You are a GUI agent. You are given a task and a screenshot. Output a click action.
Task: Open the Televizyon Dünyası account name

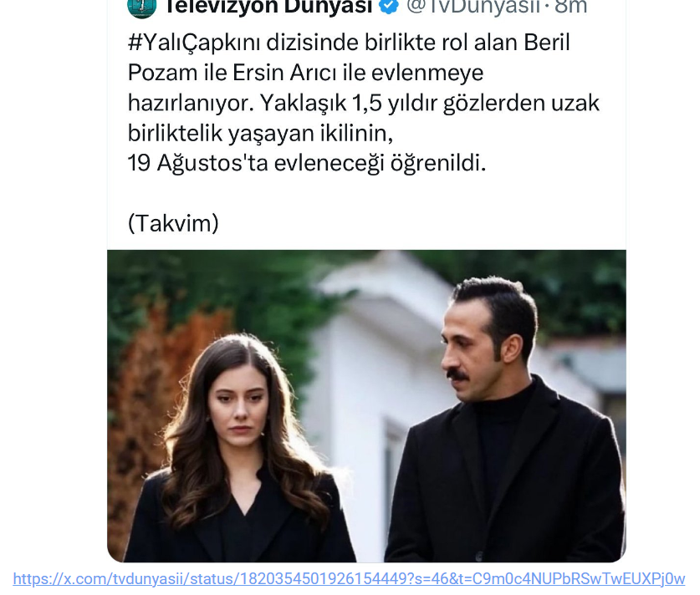pos(268,7)
